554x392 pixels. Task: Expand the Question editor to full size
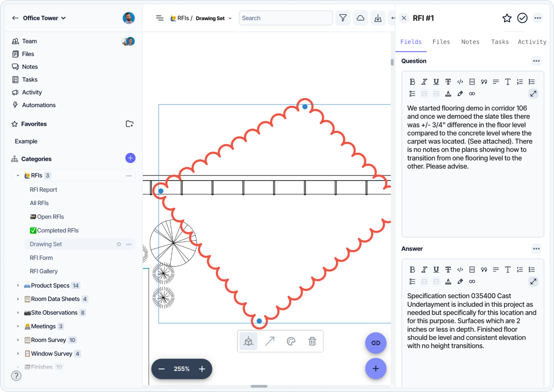[533, 94]
